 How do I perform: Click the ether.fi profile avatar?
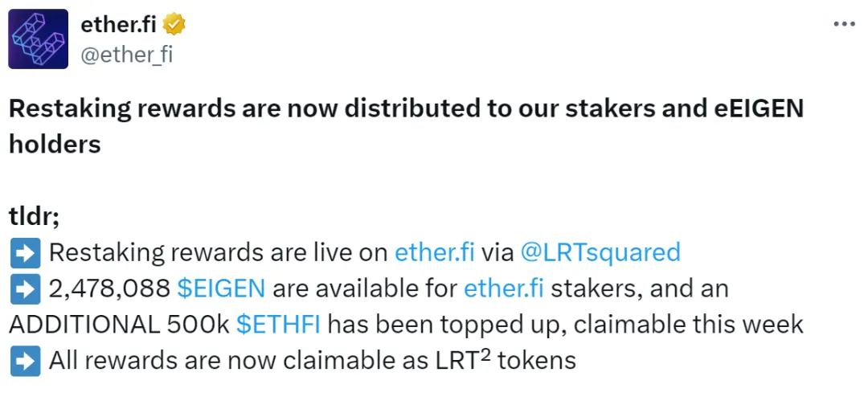pos(38,39)
